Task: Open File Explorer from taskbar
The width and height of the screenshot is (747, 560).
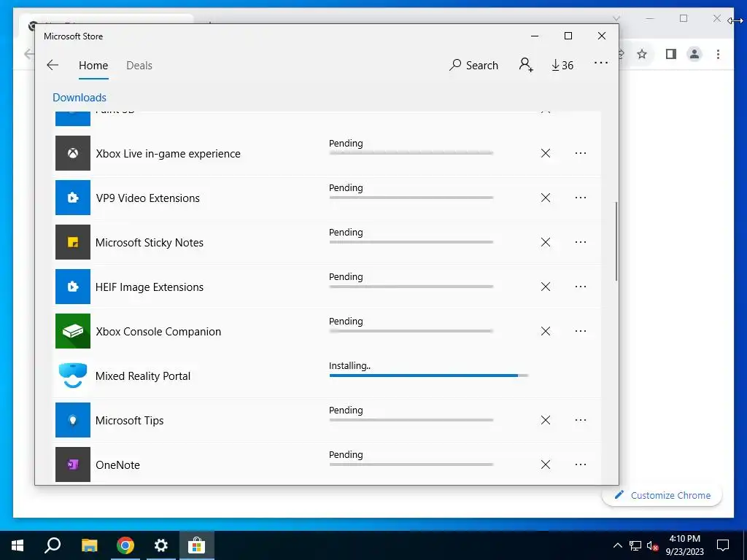Action: [x=89, y=545]
